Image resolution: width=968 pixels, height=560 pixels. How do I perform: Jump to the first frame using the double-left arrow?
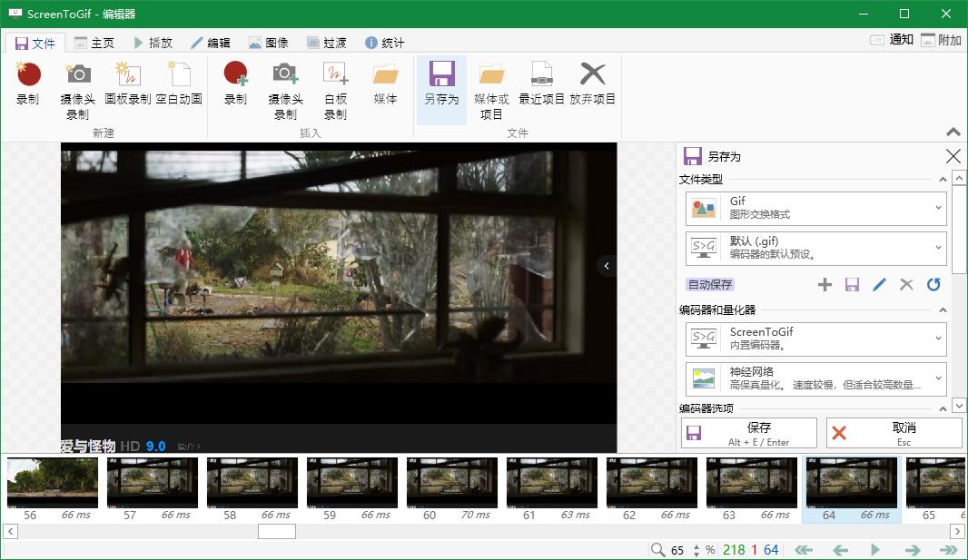coord(803,549)
